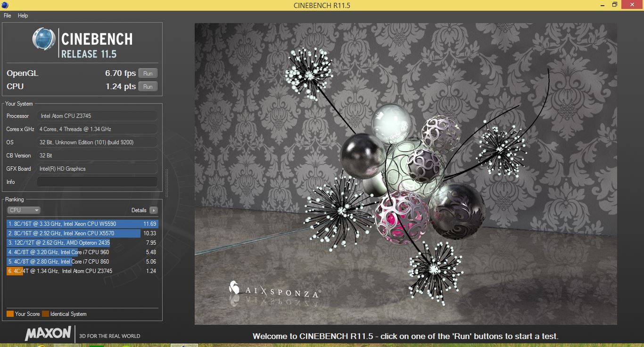This screenshot has height=347, width=644.
Task: Click the Cores x GHz value field
Action: [x=98, y=129]
